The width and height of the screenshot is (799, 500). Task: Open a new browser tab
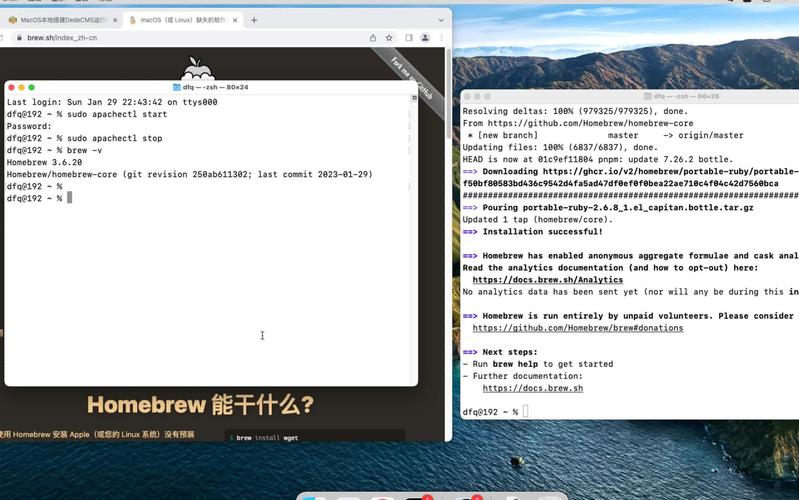coord(254,20)
